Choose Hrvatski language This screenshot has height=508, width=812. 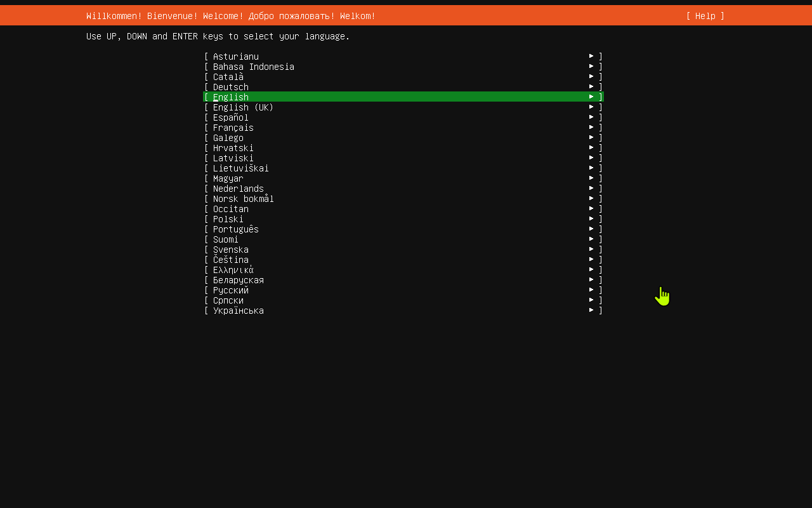[x=403, y=147]
